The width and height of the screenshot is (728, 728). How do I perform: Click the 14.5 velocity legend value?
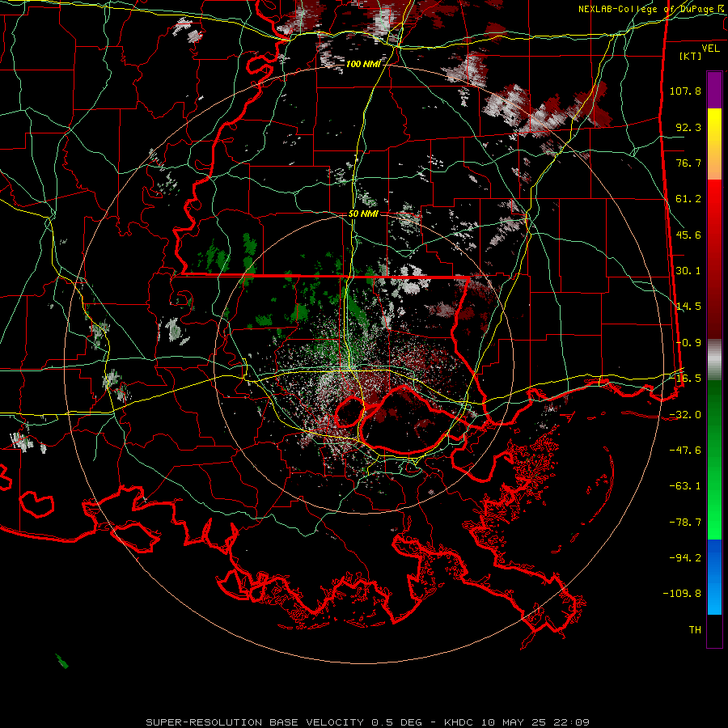point(688,307)
